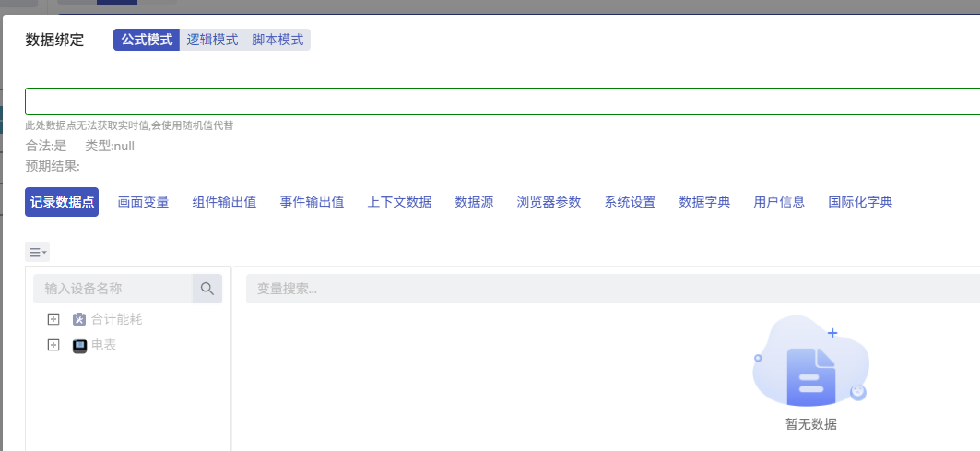Screen dimensions: 980x451
Task: Switch to 逻辑模式 logic mode
Action: (212, 40)
